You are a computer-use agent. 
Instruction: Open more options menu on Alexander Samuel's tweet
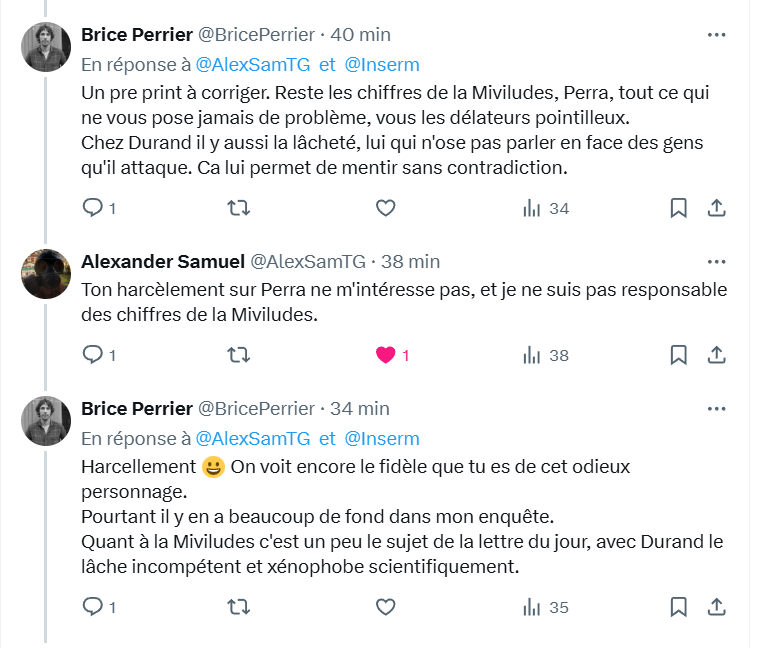pyautogui.click(x=716, y=261)
